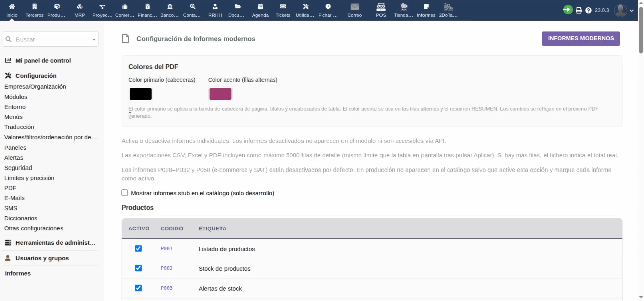Uncheck the active box for P001
644x301 pixels.
click(x=138, y=248)
